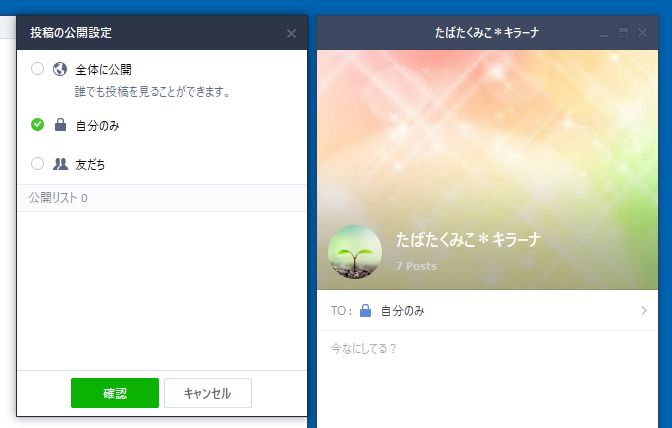Viewport: 672px width, 428px height.
Task: Click the TO row 自分のみ text
Action: coord(402,311)
